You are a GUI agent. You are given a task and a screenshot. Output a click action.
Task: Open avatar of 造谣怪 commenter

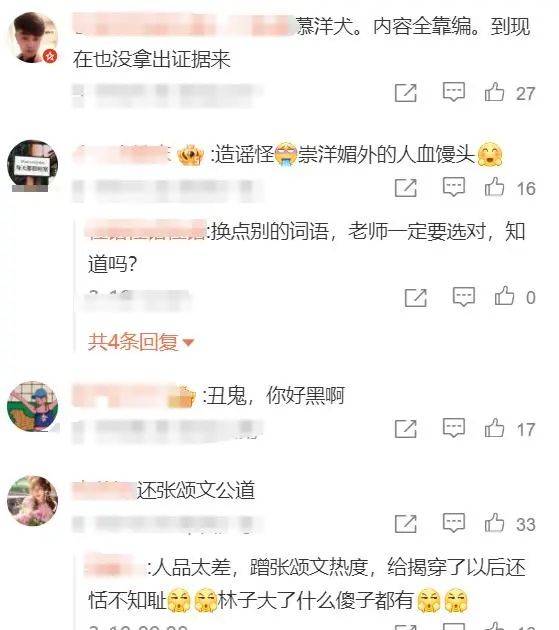coord(33,166)
